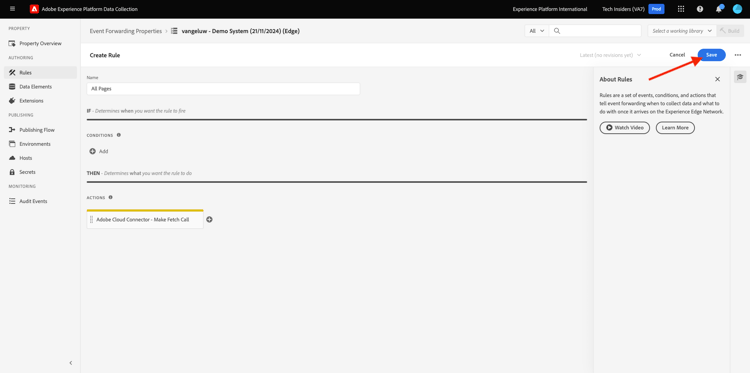Click the plus icon beside the action card
The image size is (750, 373).
point(209,219)
